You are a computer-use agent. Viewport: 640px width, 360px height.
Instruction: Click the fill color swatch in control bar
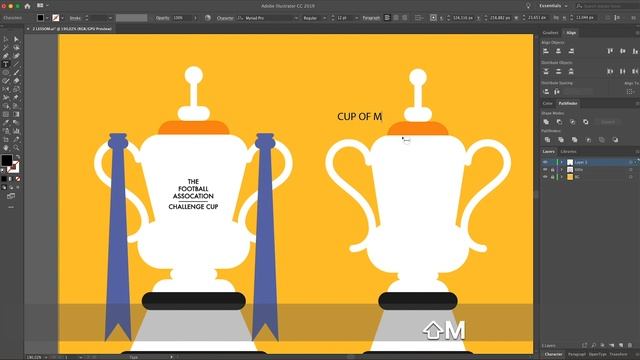pyautogui.click(x=40, y=18)
